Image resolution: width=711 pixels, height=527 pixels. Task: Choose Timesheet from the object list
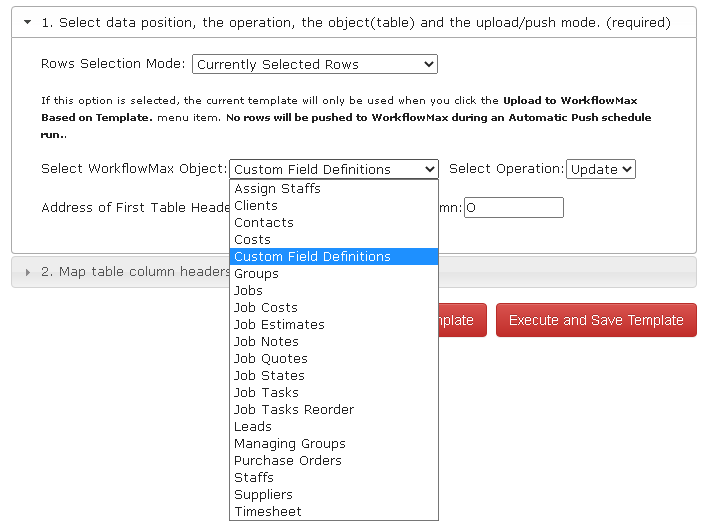pyautogui.click(x=334, y=512)
